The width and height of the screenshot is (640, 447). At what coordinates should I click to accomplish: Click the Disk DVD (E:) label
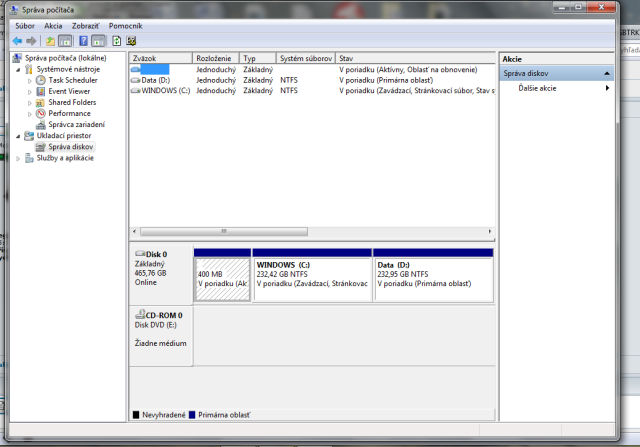pyautogui.click(x=155, y=325)
